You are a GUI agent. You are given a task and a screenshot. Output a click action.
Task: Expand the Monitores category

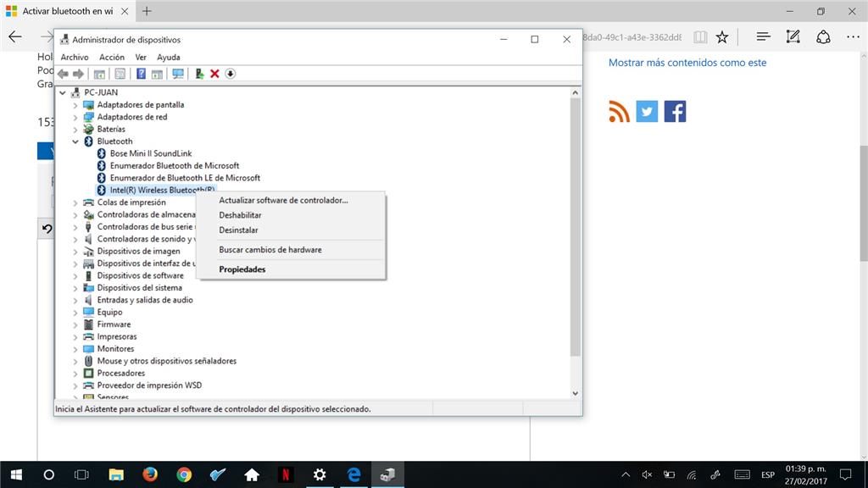pos(75,348)
